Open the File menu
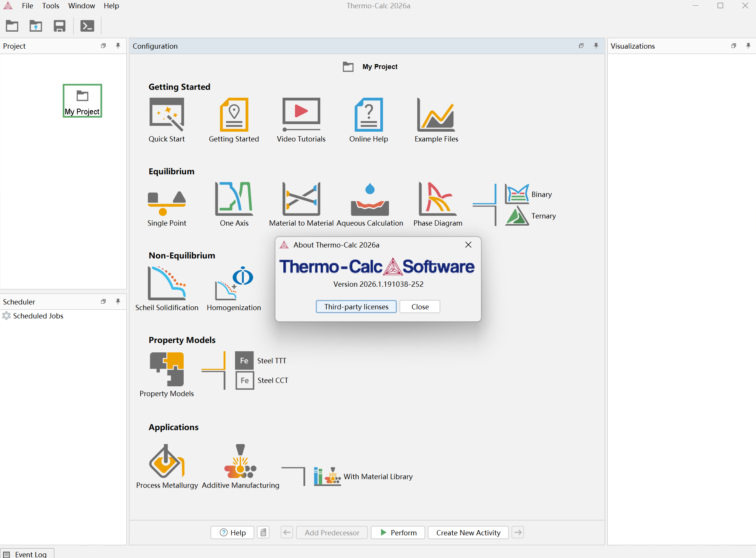756x558 pixels. click(28, 6)
